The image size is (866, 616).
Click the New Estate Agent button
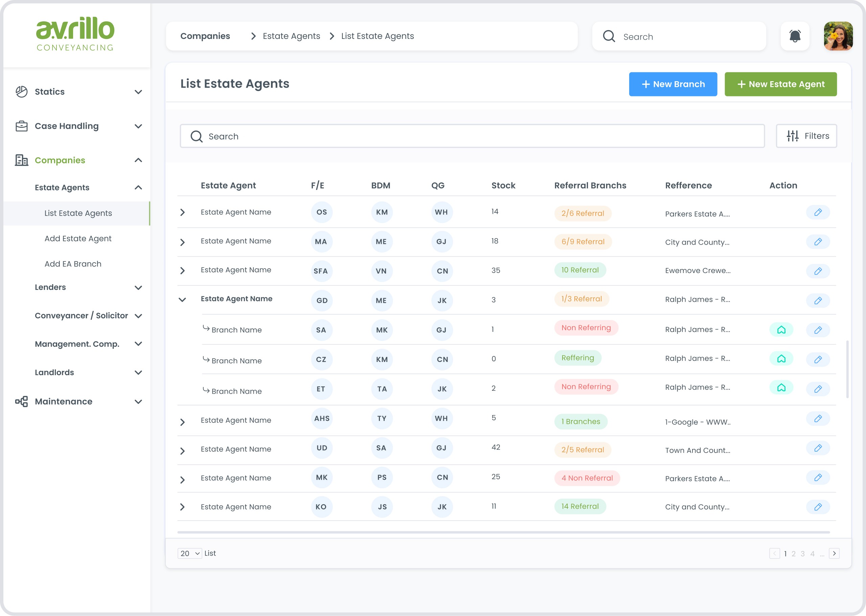click(781, 84)
